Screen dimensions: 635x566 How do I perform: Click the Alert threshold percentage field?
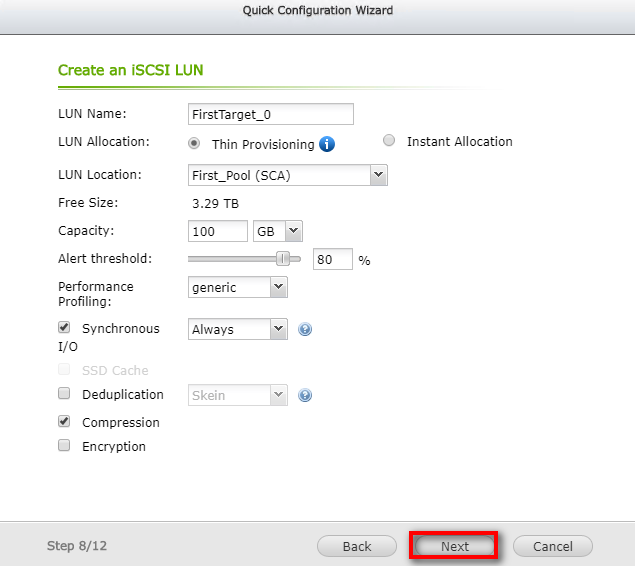tap(333, 259)
